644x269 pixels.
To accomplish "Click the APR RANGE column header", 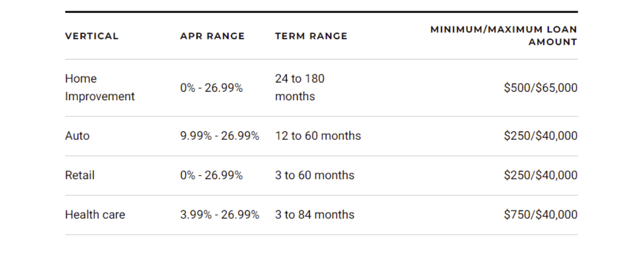I will (213, 36).
